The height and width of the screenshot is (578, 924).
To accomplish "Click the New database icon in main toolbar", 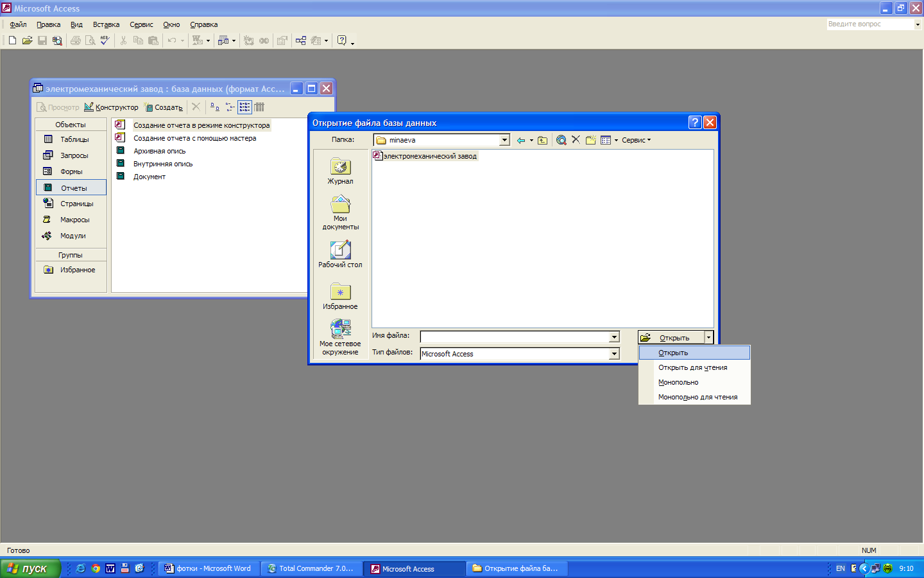I will click(x=12, y=40).
